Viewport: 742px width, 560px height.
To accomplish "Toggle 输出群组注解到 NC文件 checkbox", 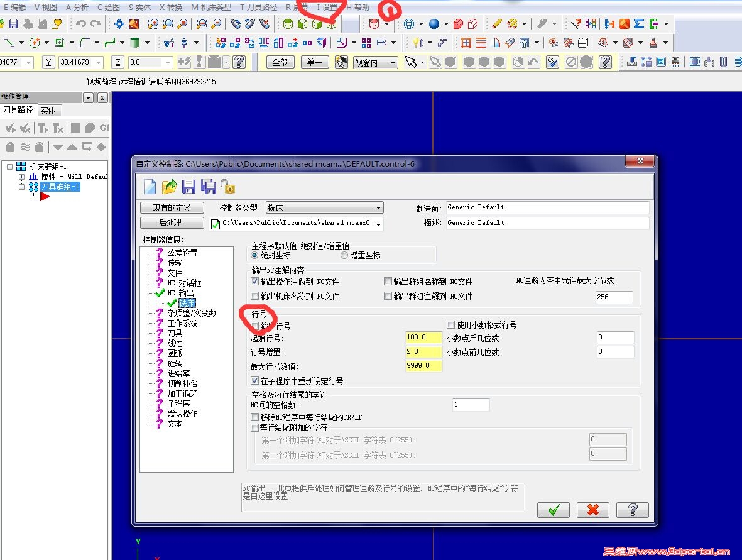I will 388,296.
